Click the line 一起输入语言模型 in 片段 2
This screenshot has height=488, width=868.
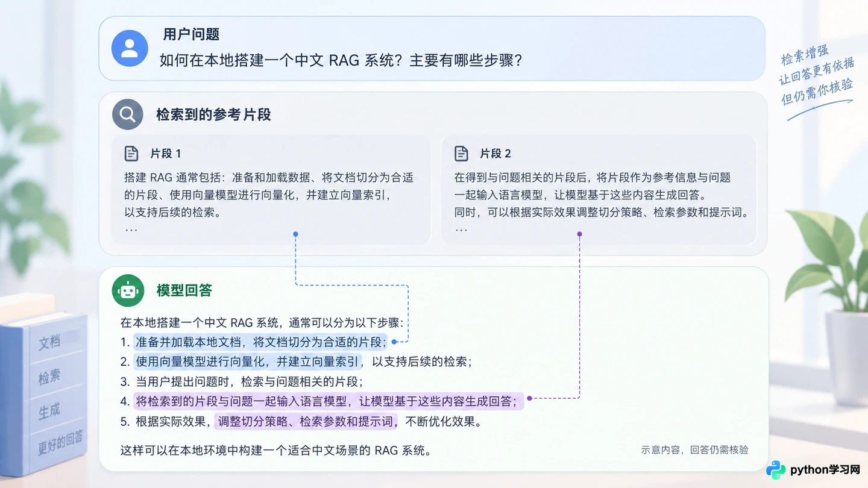(580, 195)
